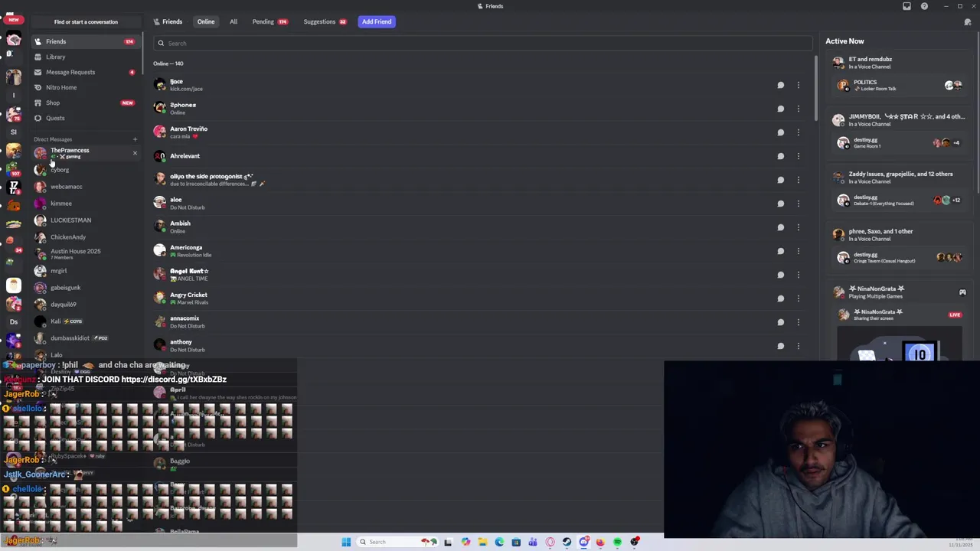
Task: Open DM with dumbasskidiot
Action: click(84, 338)
